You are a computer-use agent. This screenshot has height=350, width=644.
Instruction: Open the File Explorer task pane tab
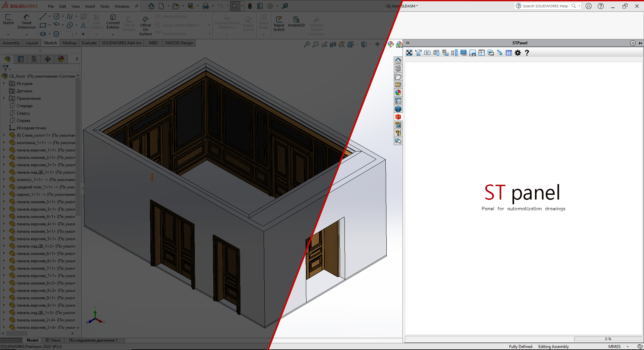click(x=398, y=77)
